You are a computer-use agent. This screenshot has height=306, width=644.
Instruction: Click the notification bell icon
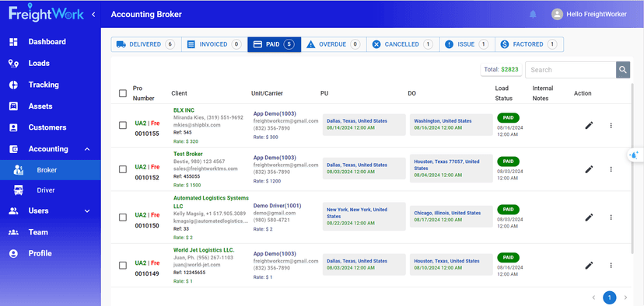[x=533, y=14]
